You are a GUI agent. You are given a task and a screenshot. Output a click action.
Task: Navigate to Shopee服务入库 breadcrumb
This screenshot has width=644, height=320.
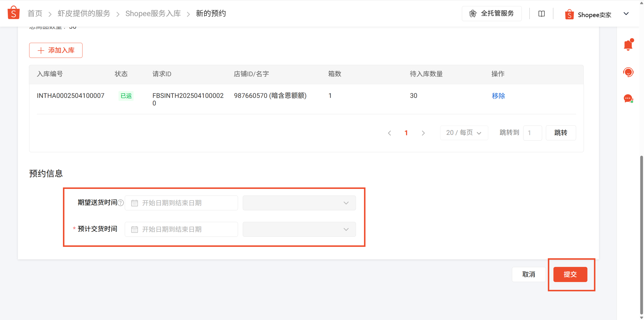click(153, 13)
